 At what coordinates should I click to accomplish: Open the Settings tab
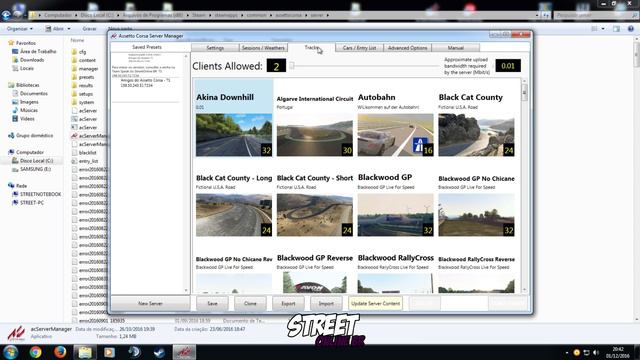[x=215, y=48]
